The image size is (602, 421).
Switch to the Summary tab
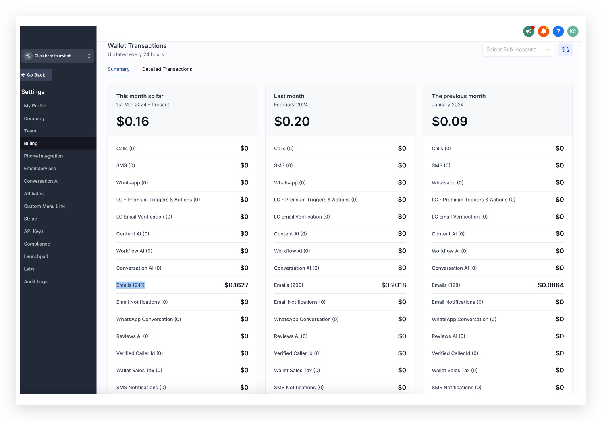pos(118,69)
